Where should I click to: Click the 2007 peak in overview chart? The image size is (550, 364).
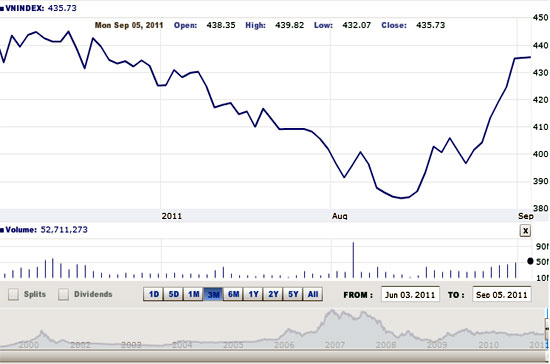point(331,311)
